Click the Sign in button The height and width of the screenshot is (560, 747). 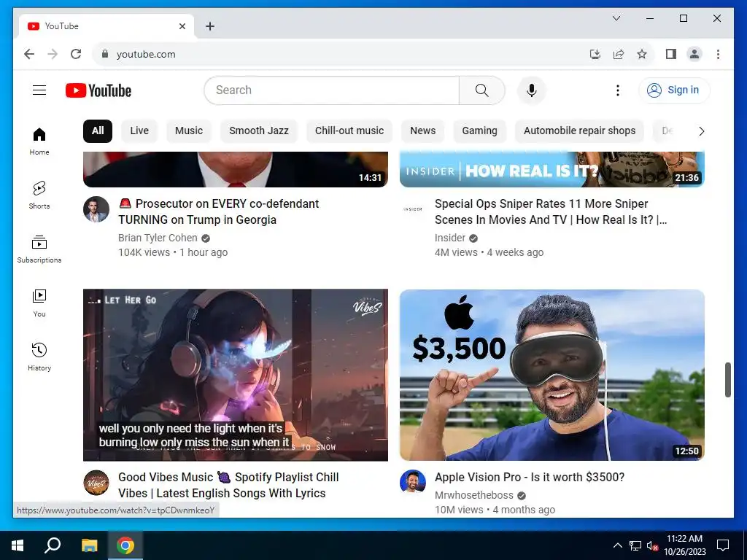674,90
